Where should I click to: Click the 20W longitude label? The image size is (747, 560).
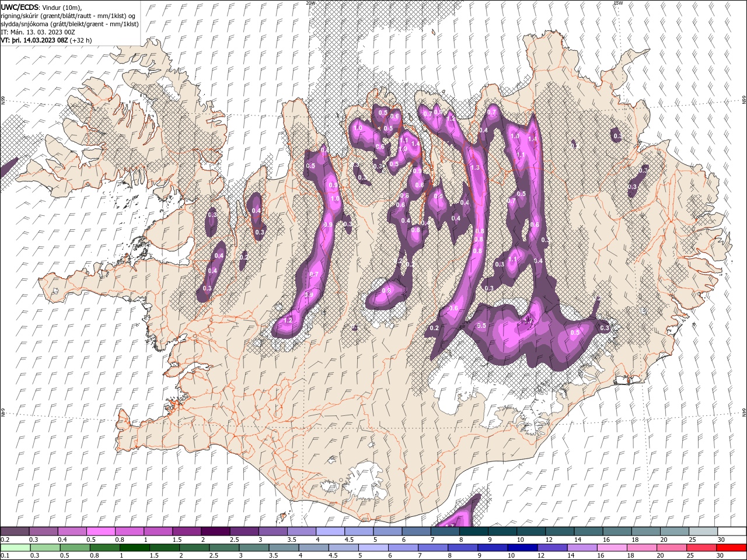[311, 3]
